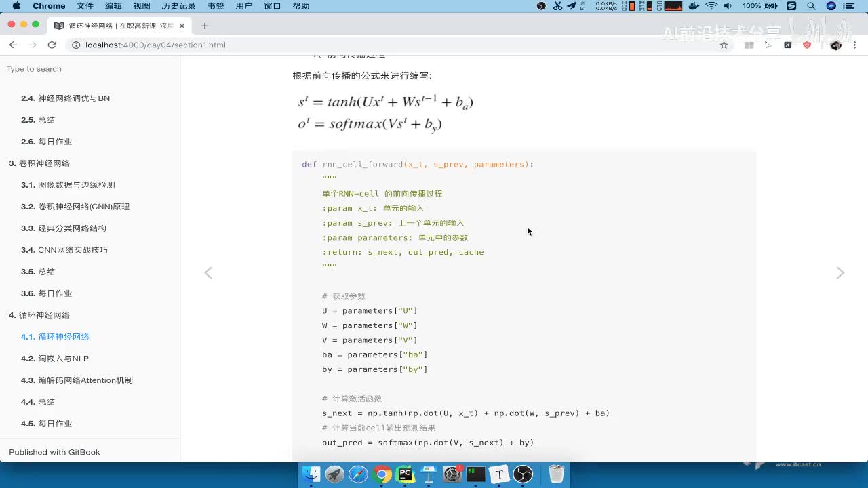The image size is (868, 488).
Task: Open section 4.4 总结
Action: click(38, 402)
